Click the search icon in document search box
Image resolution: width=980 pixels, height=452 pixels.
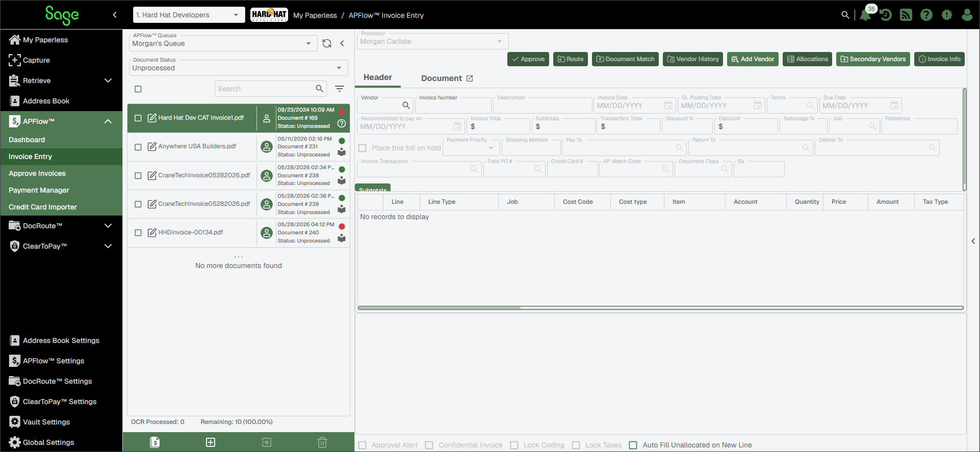pyautogui.click(x=319, y=89)
